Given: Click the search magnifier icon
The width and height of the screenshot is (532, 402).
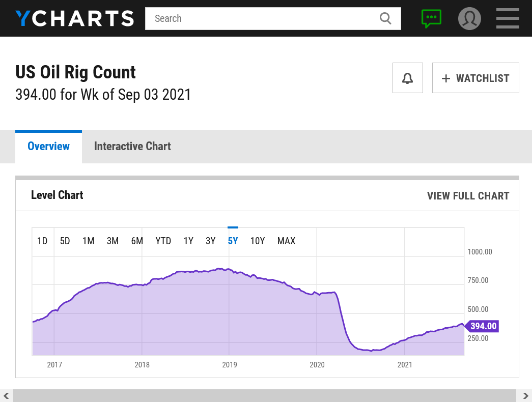Looking at the screenshot, I should coord(385,18).
